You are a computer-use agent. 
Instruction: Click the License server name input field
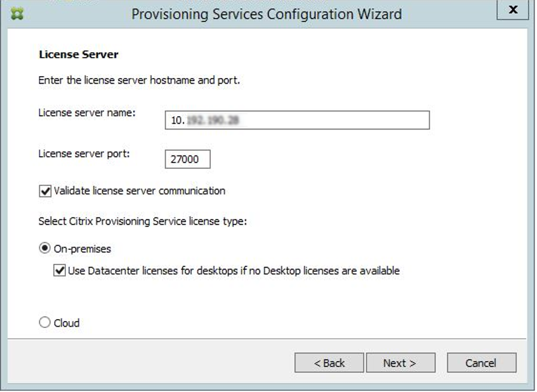(x=298, y=121)
